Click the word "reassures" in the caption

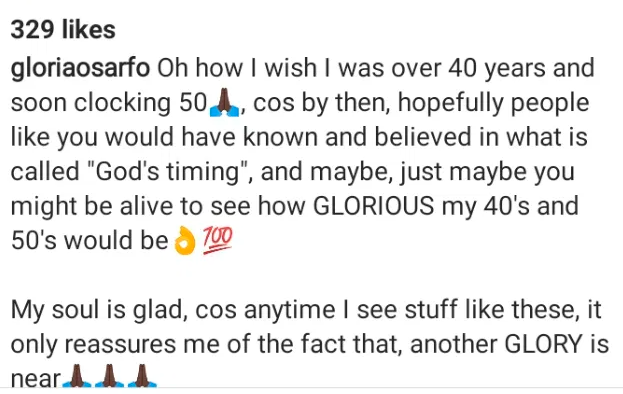pos(120,344)
